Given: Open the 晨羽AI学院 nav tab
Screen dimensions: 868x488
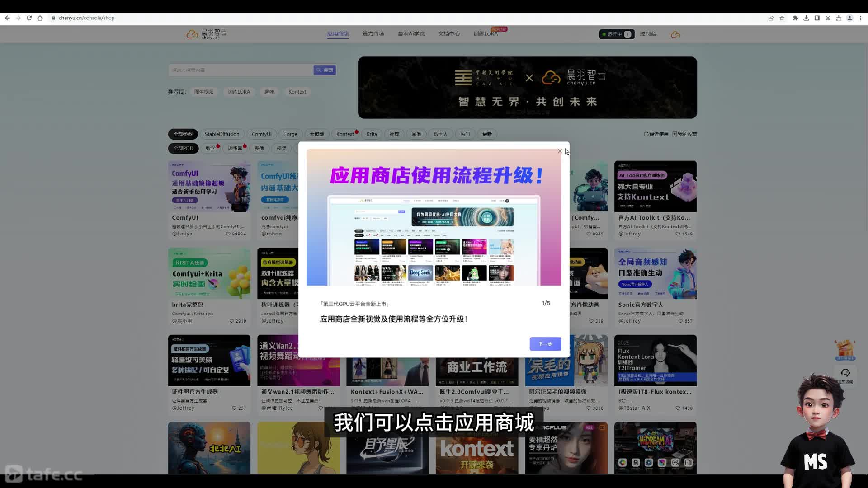Looking at the screenshot, I should coord(411,34).
